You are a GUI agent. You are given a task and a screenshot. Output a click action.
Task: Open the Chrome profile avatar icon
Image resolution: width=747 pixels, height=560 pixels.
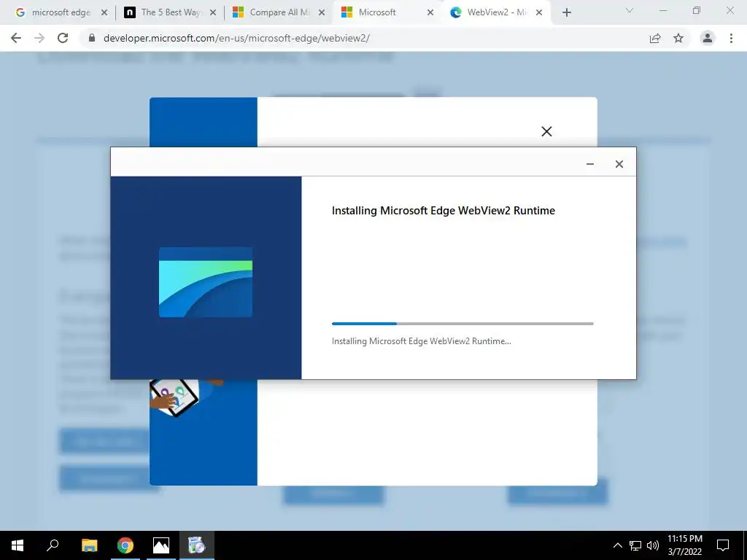coord(708,38)
